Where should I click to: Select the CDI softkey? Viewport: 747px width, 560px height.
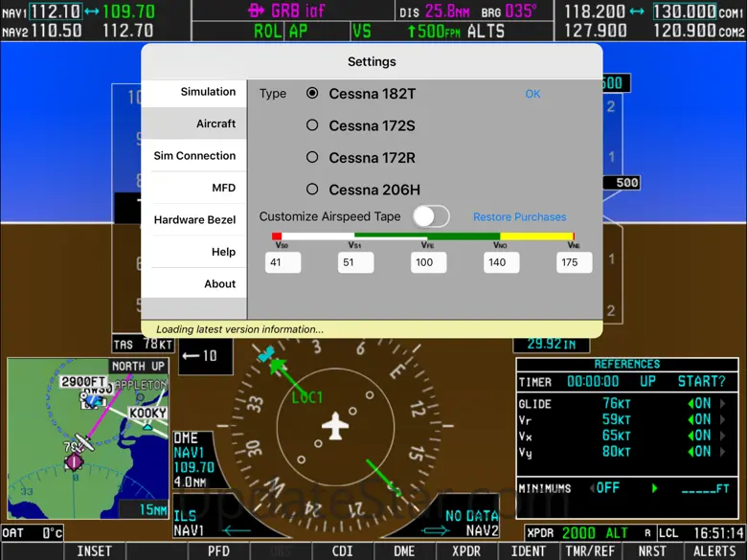(x=342, y=551)
